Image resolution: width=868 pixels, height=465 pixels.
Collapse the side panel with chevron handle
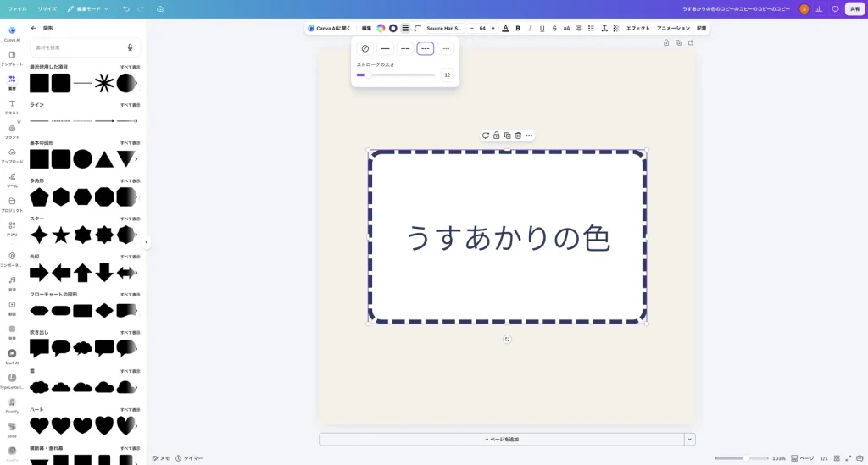point(146,242)
